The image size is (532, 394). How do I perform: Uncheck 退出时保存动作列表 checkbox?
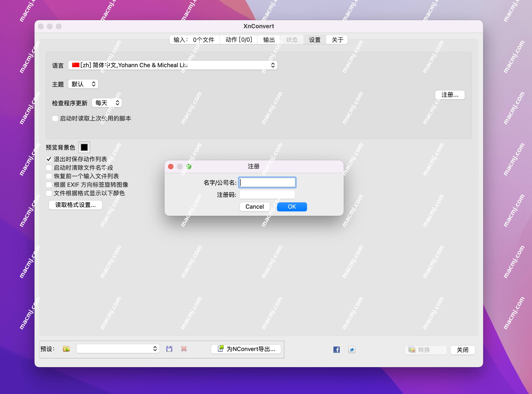49,159
